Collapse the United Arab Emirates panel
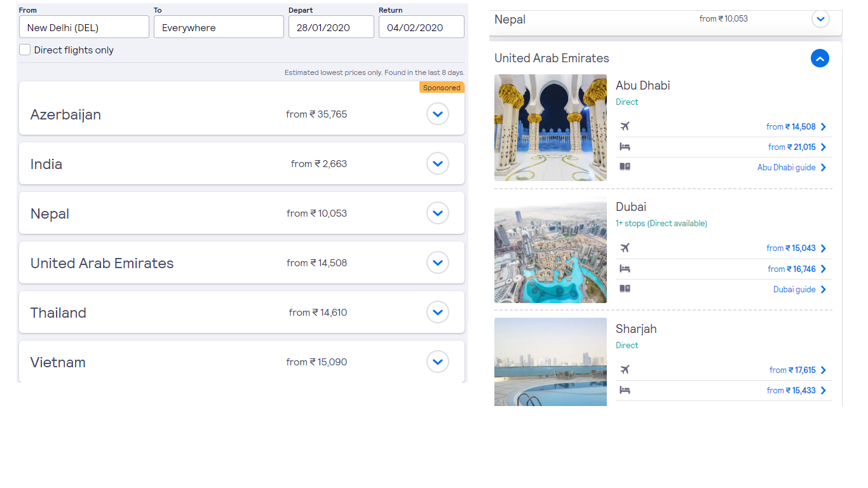The image size is (868, 488). point(820,58)
